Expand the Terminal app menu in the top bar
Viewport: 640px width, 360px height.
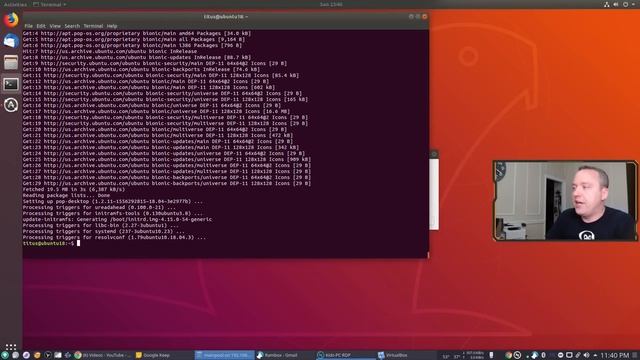[49, 4]
